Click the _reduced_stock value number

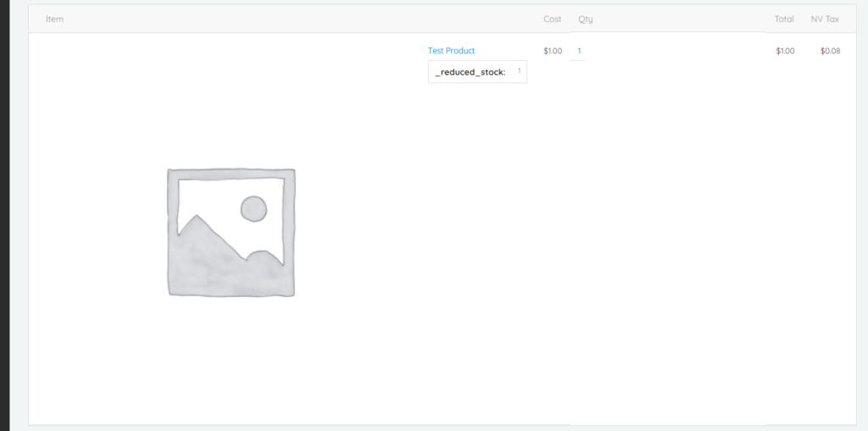coord(519,70)
